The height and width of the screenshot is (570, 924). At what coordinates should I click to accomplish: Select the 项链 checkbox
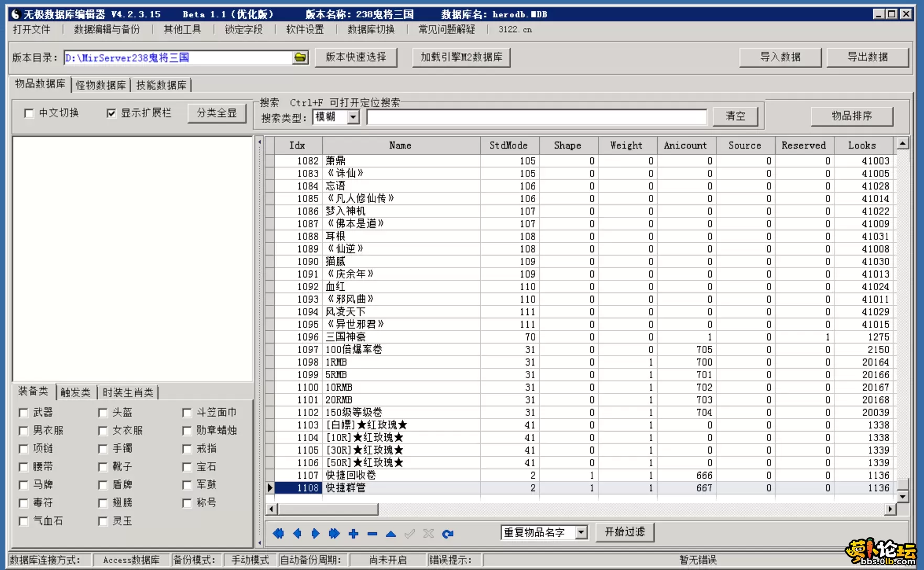(23, 449)
